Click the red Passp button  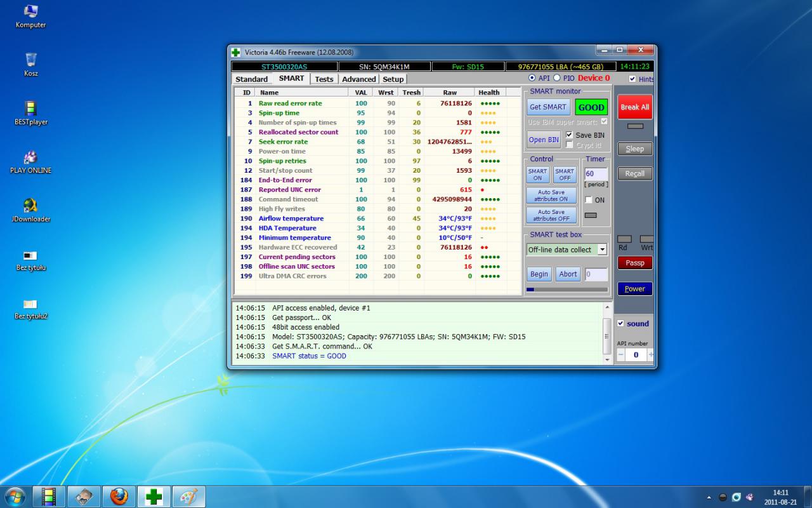coord(635,263)
